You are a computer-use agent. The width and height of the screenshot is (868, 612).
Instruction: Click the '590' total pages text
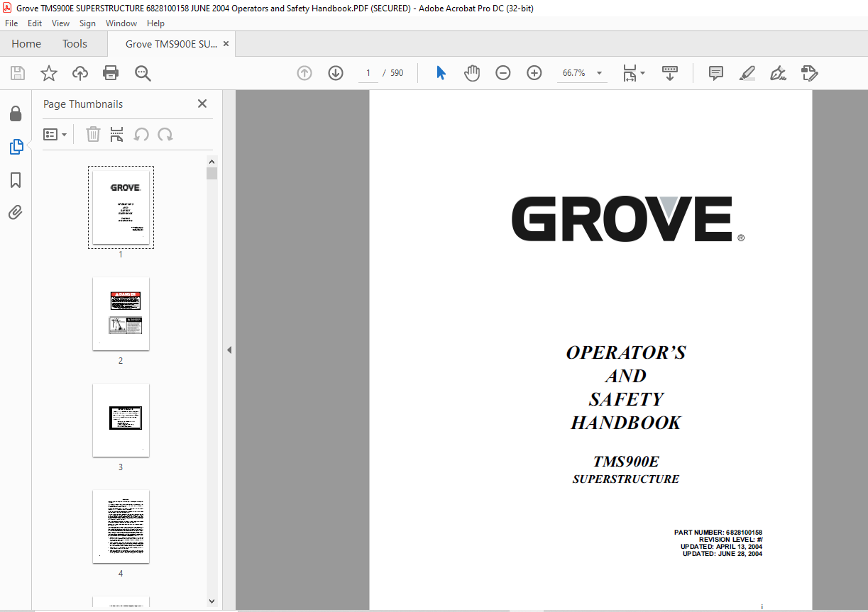[x=397, y=73]
